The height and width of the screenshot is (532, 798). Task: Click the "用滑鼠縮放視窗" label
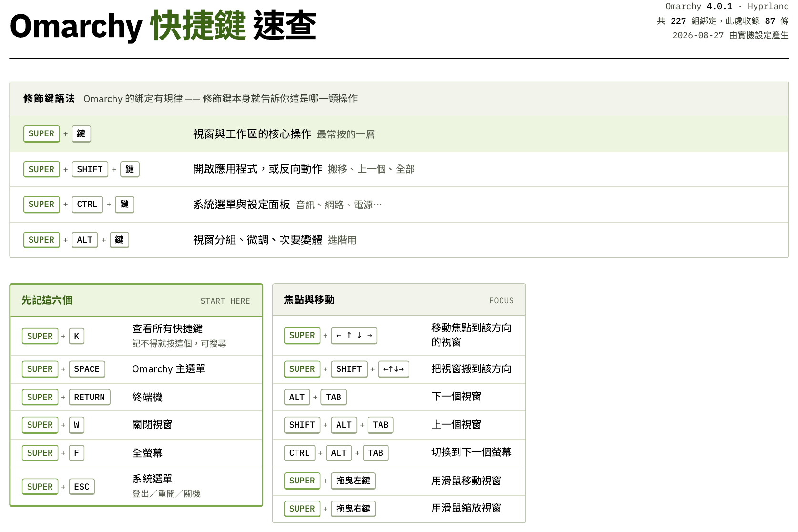466,508
